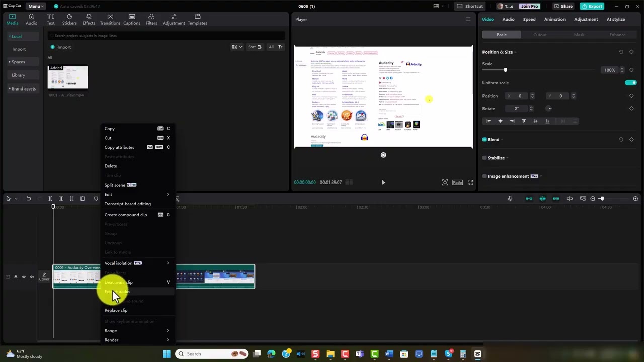Click the Join Pro button
This screenshot has height=362, width=644.
(x=529, y=6)
